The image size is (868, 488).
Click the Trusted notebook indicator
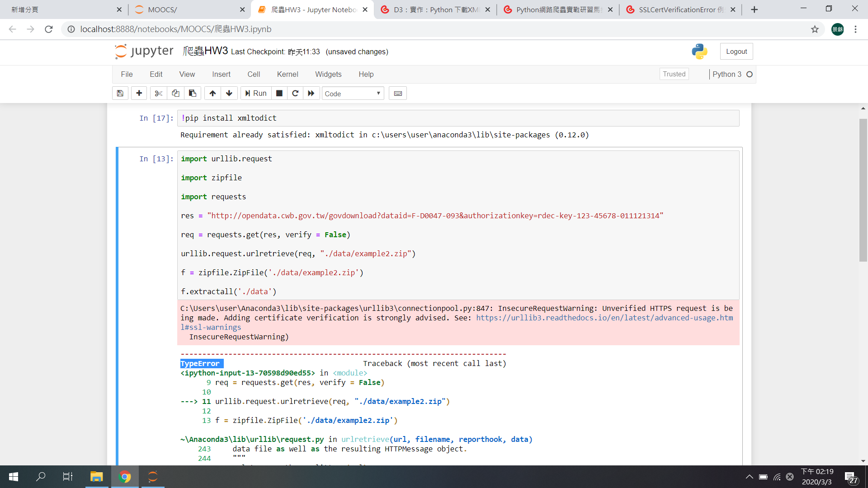point(674,74)
